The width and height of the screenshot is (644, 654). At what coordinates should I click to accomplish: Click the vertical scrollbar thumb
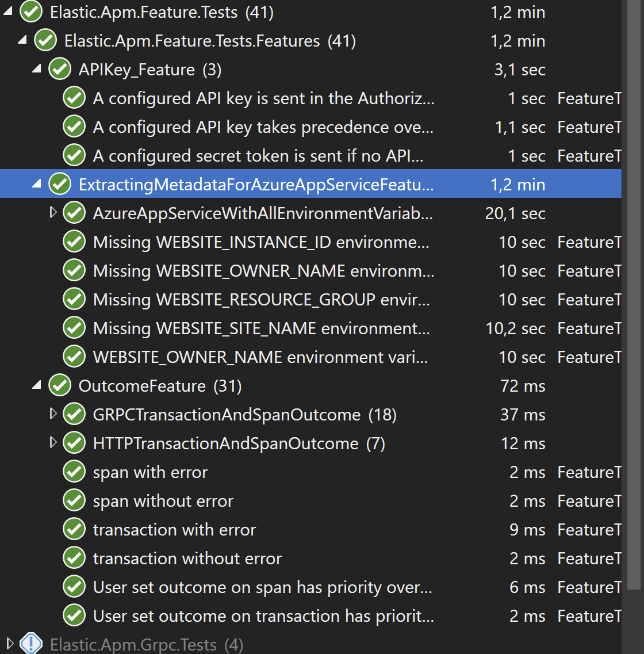(634, 295)
